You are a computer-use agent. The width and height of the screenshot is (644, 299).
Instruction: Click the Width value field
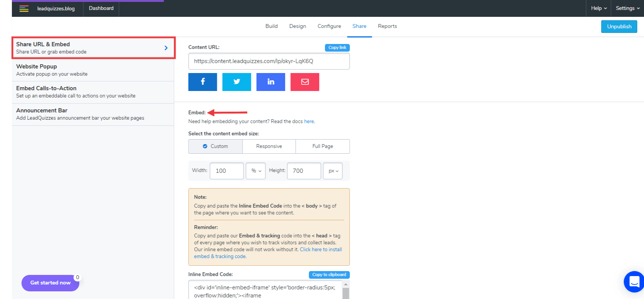227,171
